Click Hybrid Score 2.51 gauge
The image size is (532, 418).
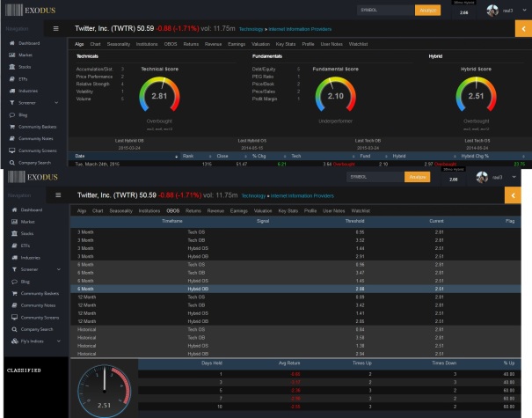pos(476,94)
